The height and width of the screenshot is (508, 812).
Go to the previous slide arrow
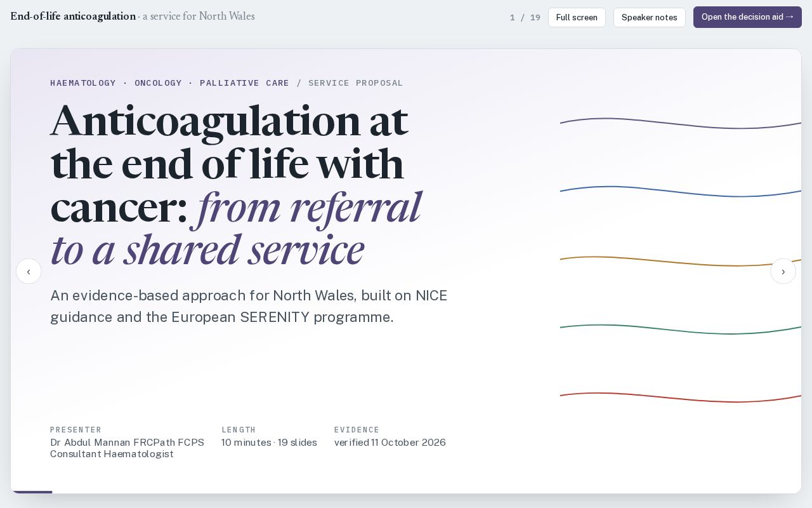click(29, 271)
